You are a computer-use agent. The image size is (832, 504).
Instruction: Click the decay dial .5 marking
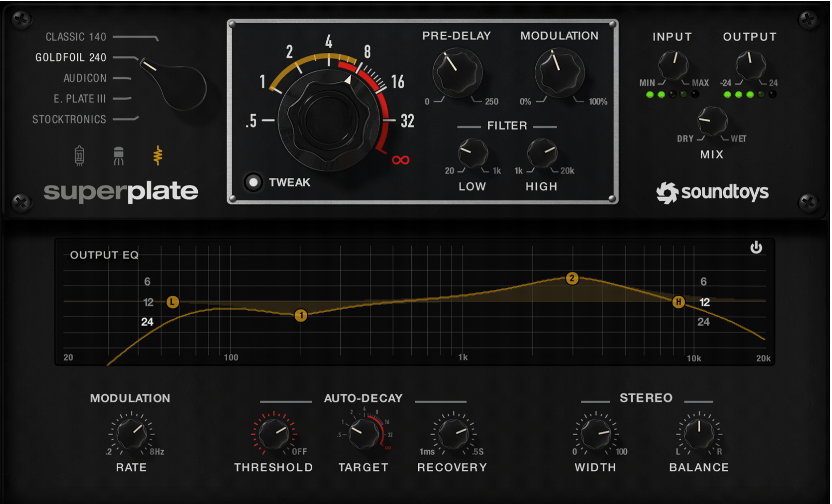pos(252,121)
